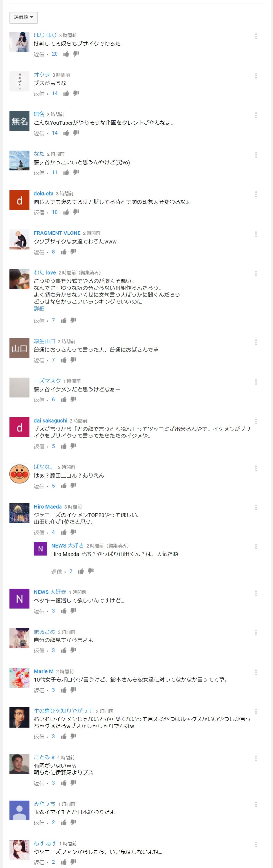Open more options menu on 無名's comment
This screenshot has height=868, width=273.
[256, 115]
